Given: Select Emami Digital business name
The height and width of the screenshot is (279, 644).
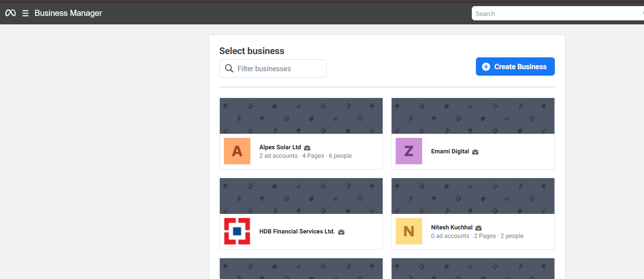Looking at the screenshot, I should pyautogui.click(x=450, y=151).
